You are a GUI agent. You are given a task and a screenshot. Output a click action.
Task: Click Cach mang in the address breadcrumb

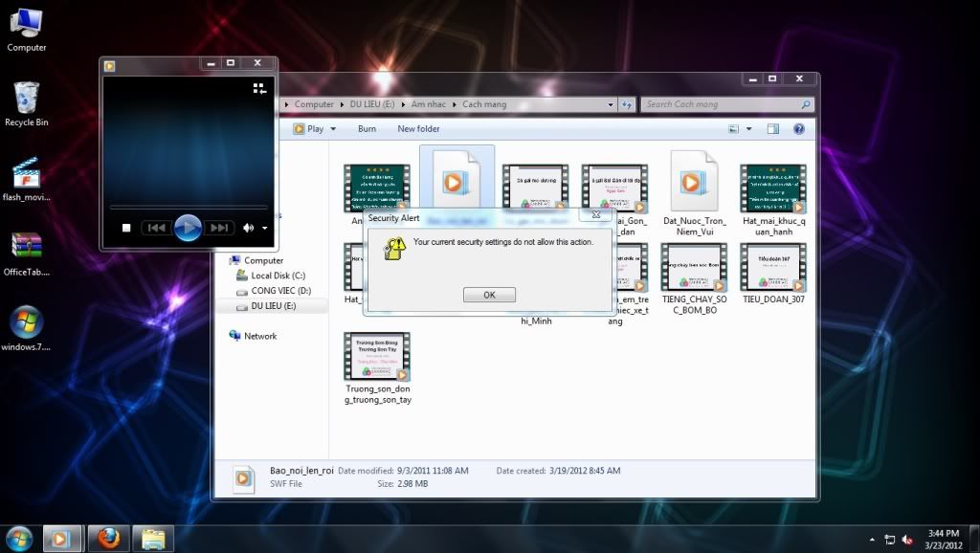tap(484, 104)
